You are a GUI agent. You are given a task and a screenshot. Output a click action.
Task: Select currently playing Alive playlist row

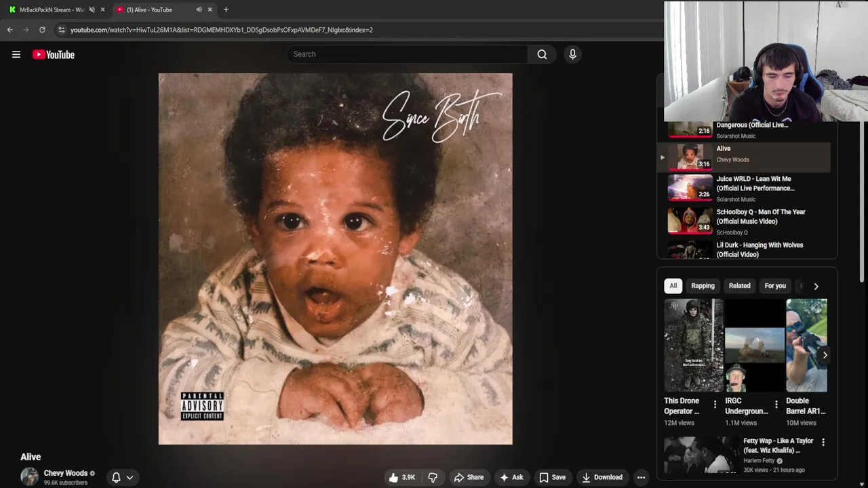pos(744,157)
